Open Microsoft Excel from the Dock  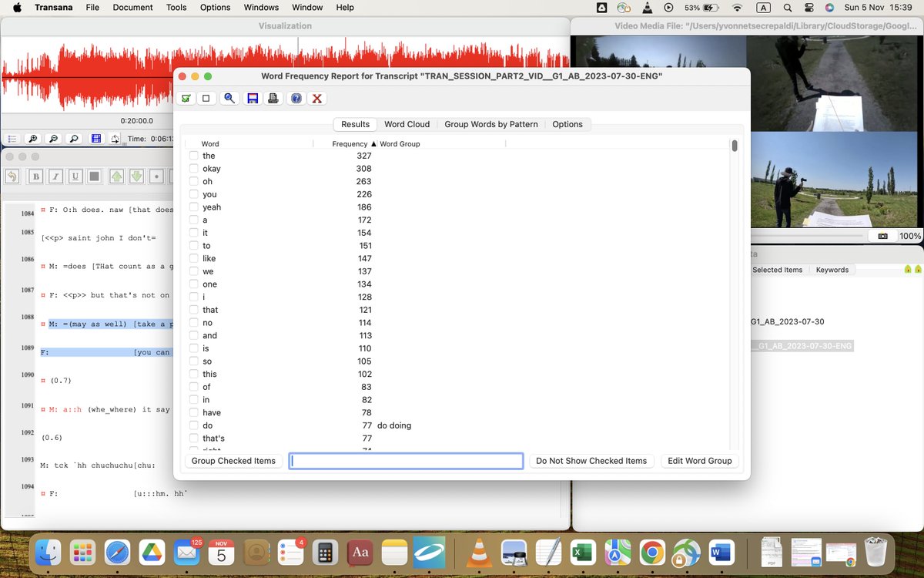click(x=582, y=552)
